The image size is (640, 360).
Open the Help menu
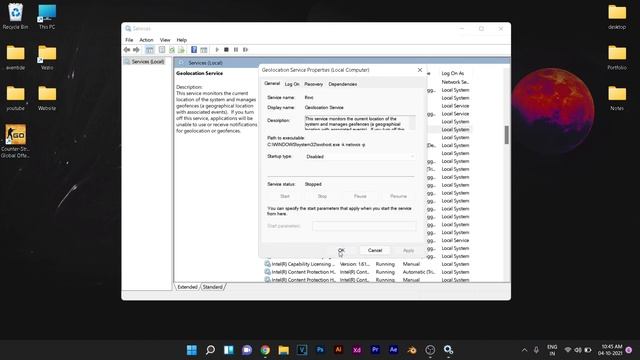point(182,40)
